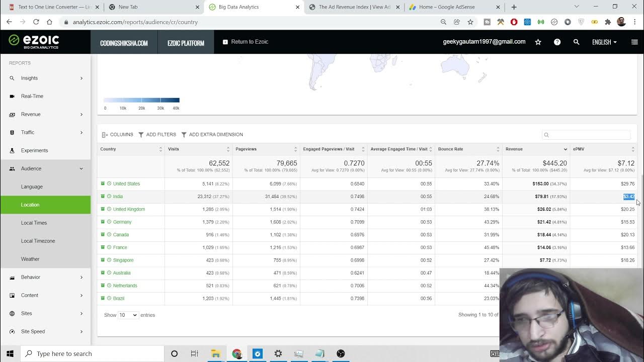Click the clock icon next to India
This screenshot has height=362, width=644.
(x=109, y=197)
